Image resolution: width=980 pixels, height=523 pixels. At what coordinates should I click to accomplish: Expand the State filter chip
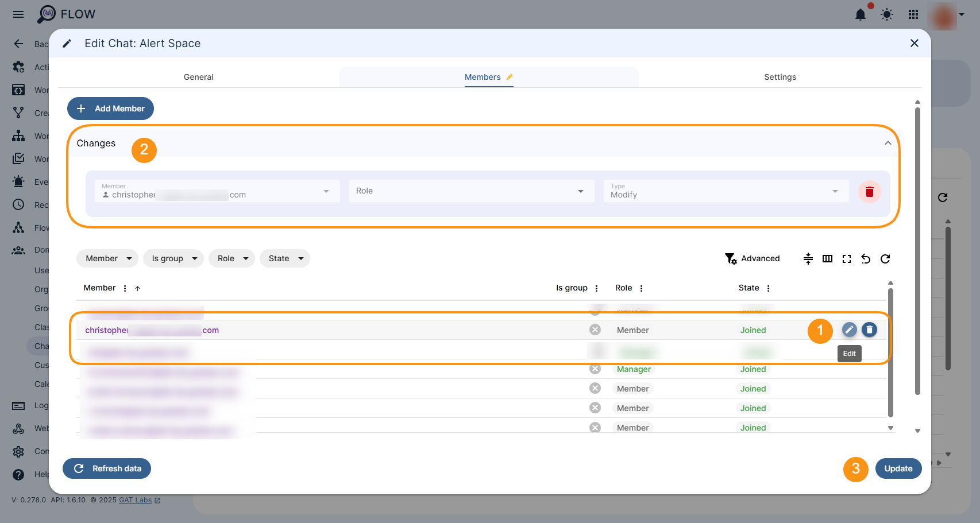click(285, 258)
